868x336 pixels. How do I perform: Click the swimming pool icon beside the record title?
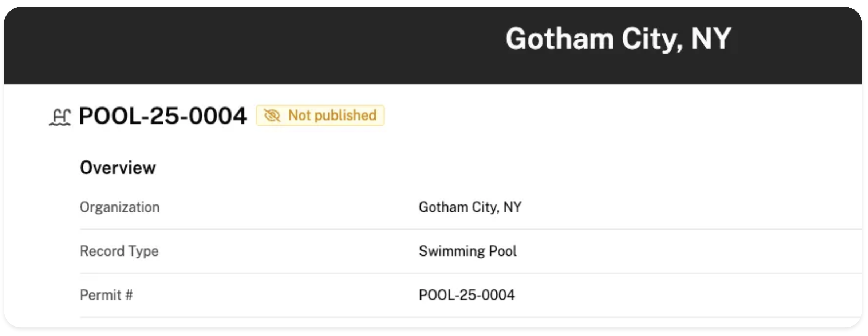[x=60, y=117]
